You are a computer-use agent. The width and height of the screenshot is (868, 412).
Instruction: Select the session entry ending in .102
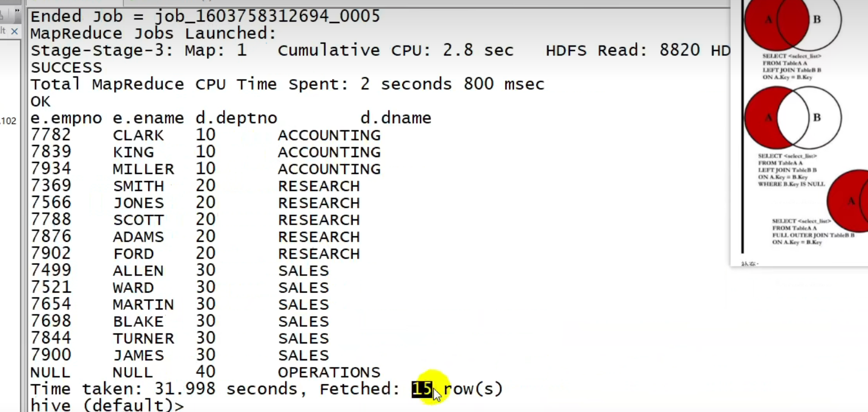[x=8, y=121]
